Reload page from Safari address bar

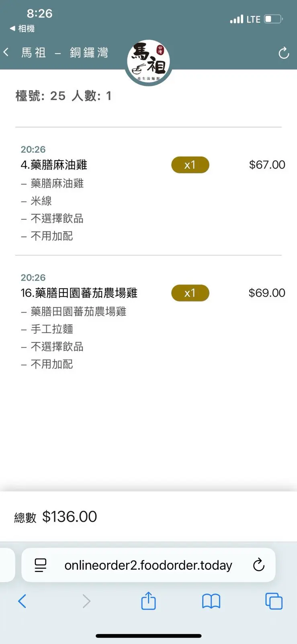(x=259, y=565)
